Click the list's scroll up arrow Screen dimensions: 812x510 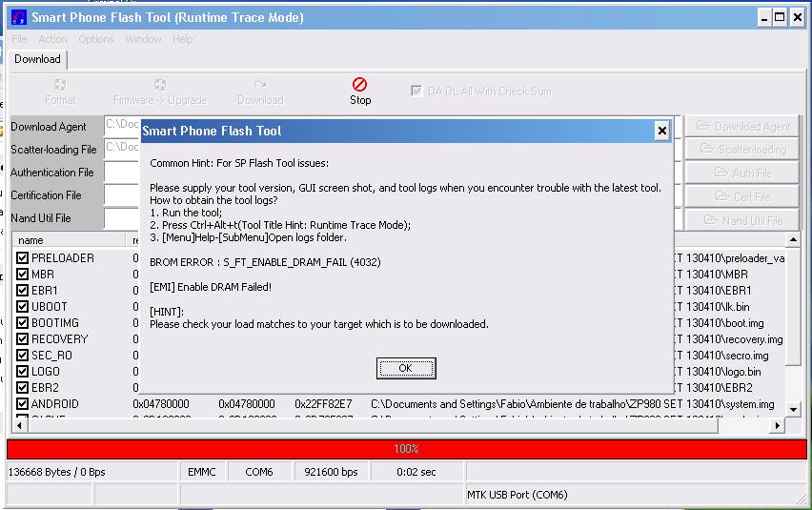coord(793,239)
